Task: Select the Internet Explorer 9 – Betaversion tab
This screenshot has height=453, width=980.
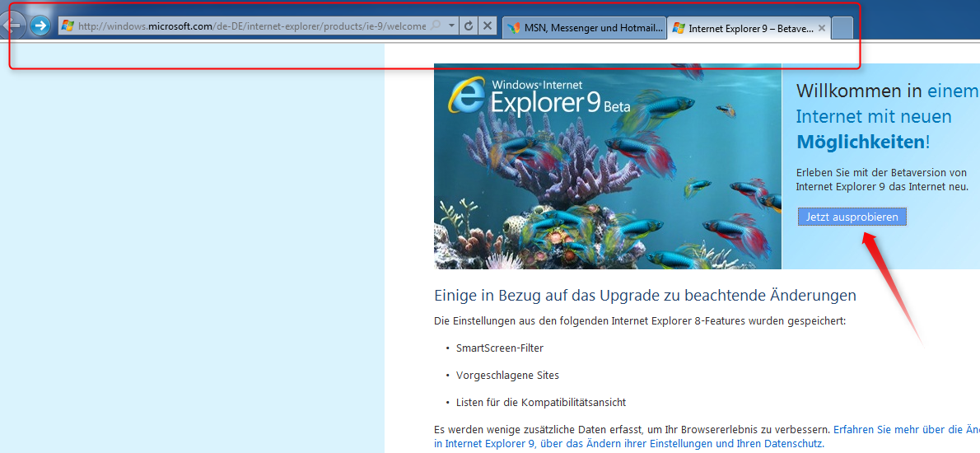Action: (749, 28)
